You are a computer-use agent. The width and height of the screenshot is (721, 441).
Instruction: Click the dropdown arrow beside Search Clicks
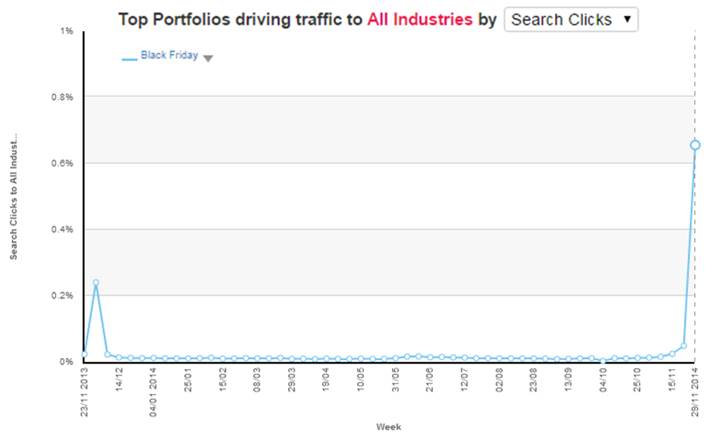pyautogui.click(x=626, y=19)
